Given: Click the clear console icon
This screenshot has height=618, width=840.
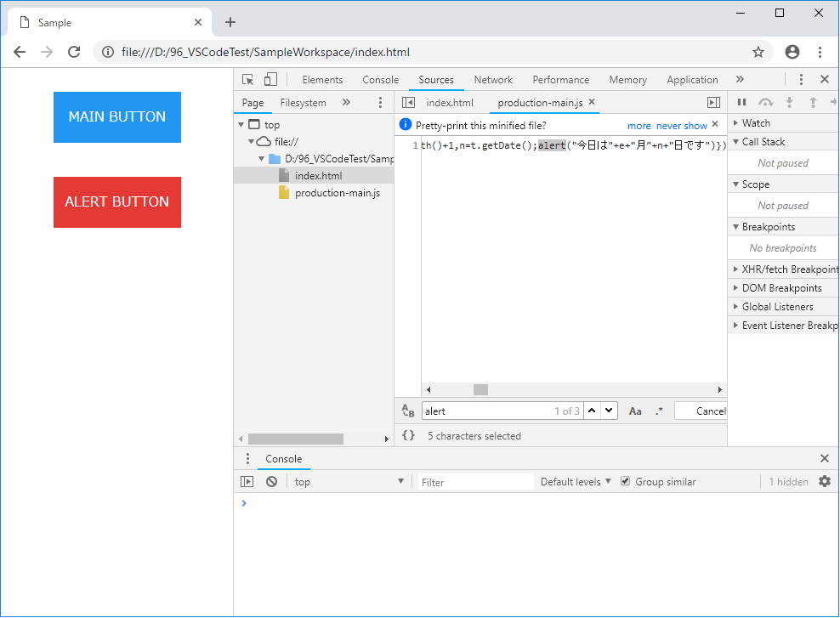Looking at the screenshot, I should [271, 482].
